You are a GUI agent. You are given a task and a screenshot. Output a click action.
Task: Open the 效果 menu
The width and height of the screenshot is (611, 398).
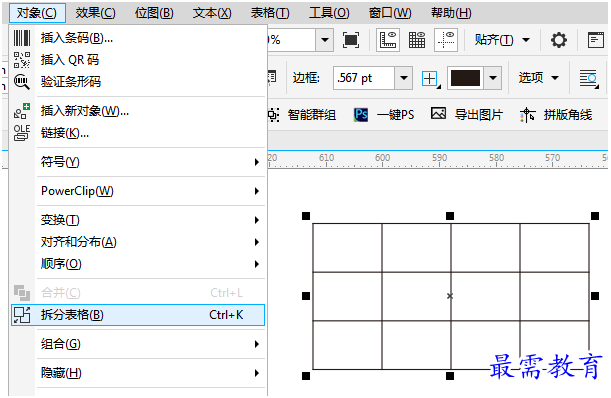point(95,13)
